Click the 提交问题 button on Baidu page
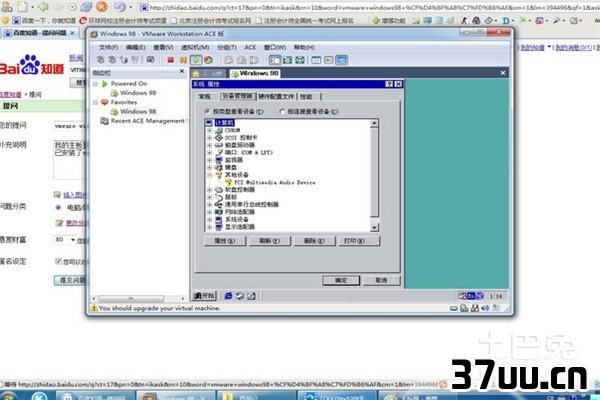The height and width of the screenshot is (400, 600). (x=70, y=280)
